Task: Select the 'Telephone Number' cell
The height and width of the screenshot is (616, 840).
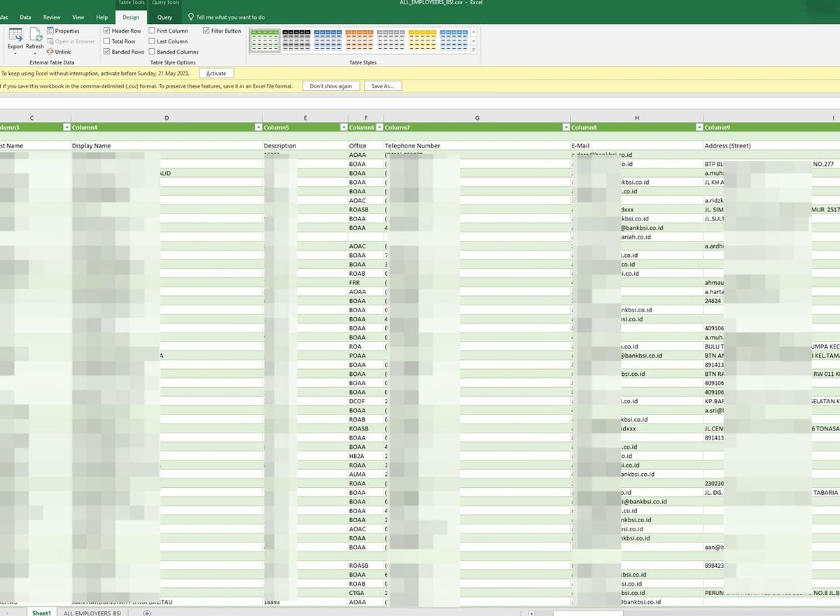Action: pyautogui.click(x=477, y=146)
